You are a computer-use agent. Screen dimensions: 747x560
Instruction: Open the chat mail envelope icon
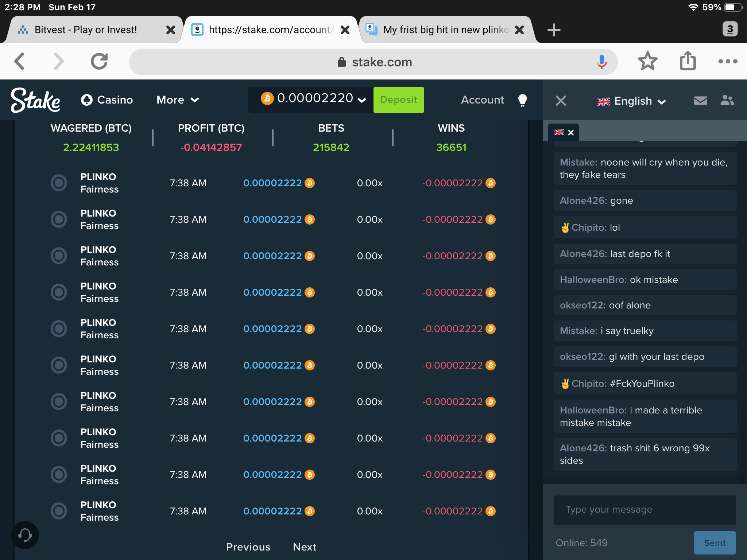click(700, 101)
